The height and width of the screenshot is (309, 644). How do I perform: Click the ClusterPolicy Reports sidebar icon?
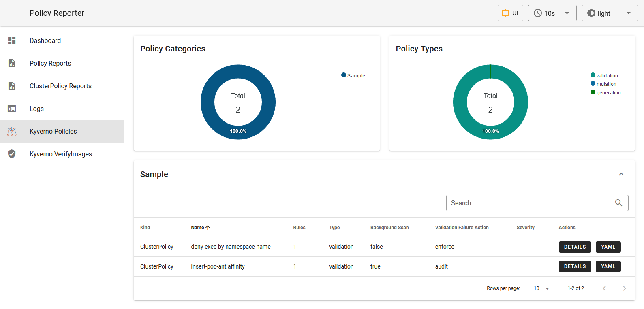point(12,86)
